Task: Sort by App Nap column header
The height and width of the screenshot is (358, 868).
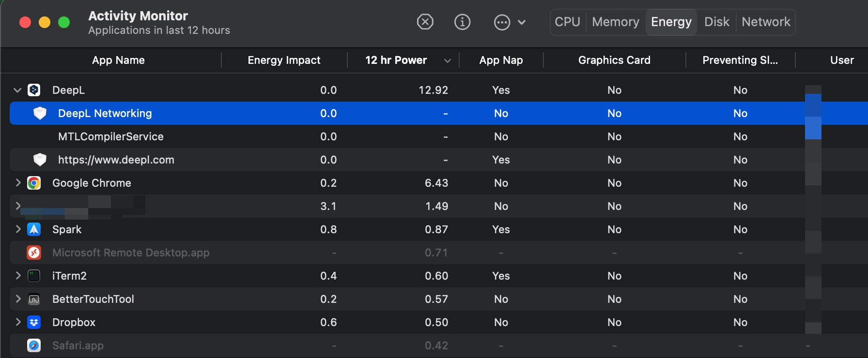Action: point(501,60)
